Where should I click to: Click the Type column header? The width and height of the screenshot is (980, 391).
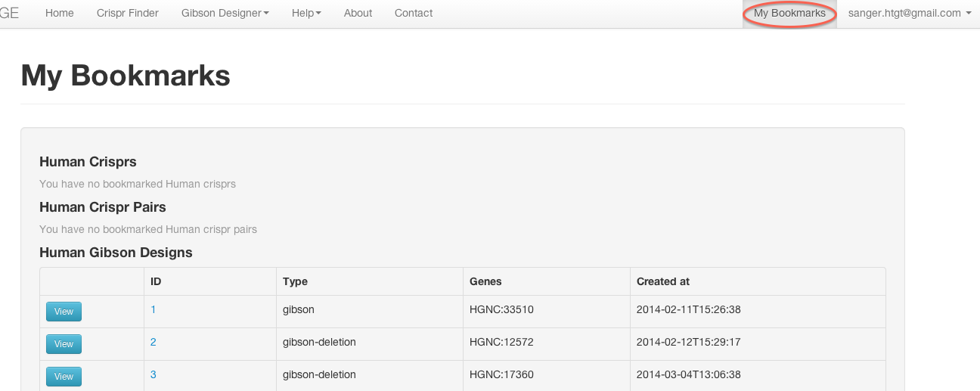coord(295,281)
